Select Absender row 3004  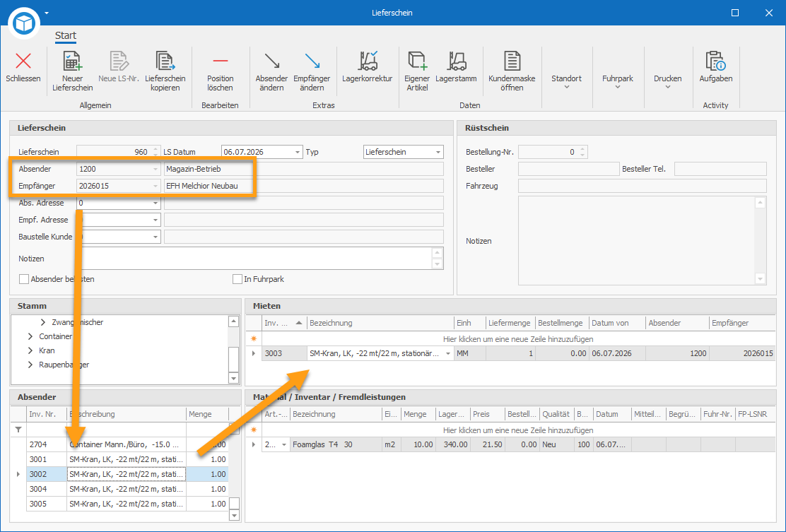click(127, 489)
